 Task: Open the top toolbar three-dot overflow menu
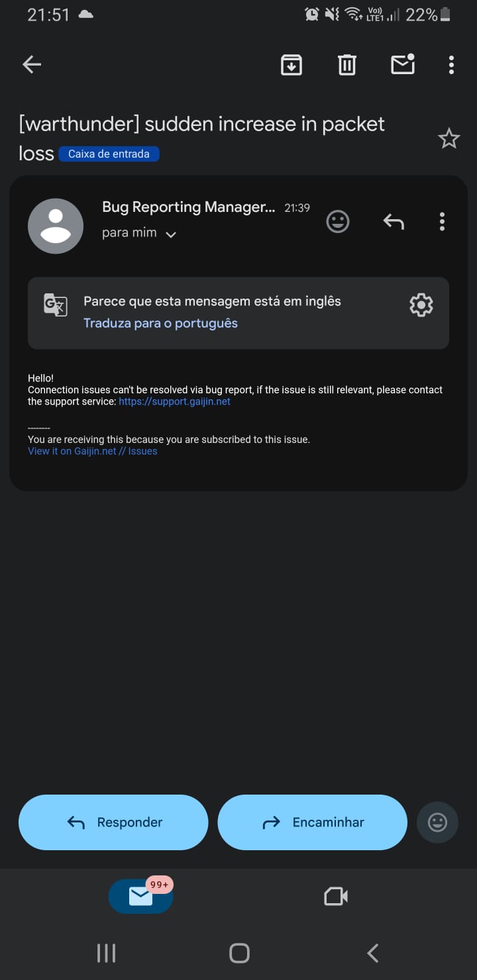point(451,64)
